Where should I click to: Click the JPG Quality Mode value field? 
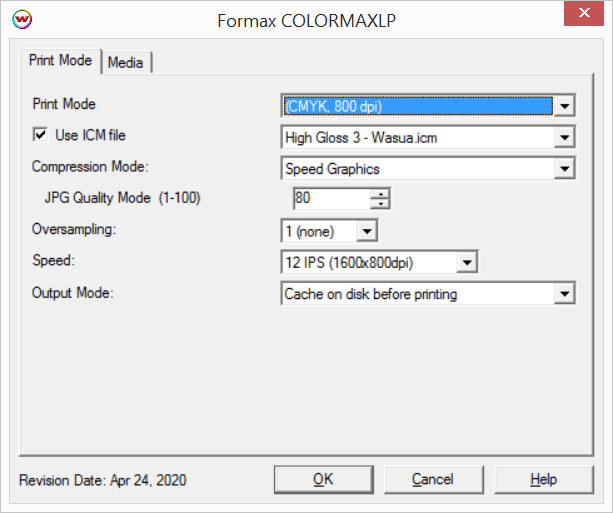point(330,198)
